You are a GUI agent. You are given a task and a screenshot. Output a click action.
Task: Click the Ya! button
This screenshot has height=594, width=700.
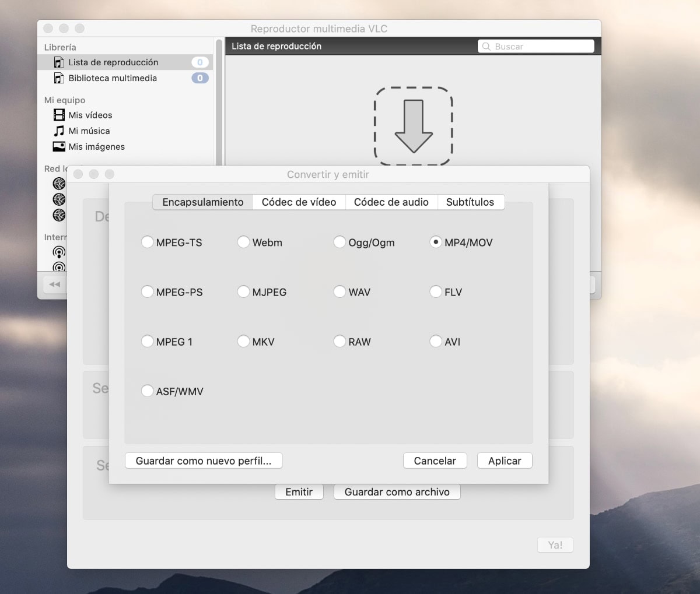[x=555, y=545]
